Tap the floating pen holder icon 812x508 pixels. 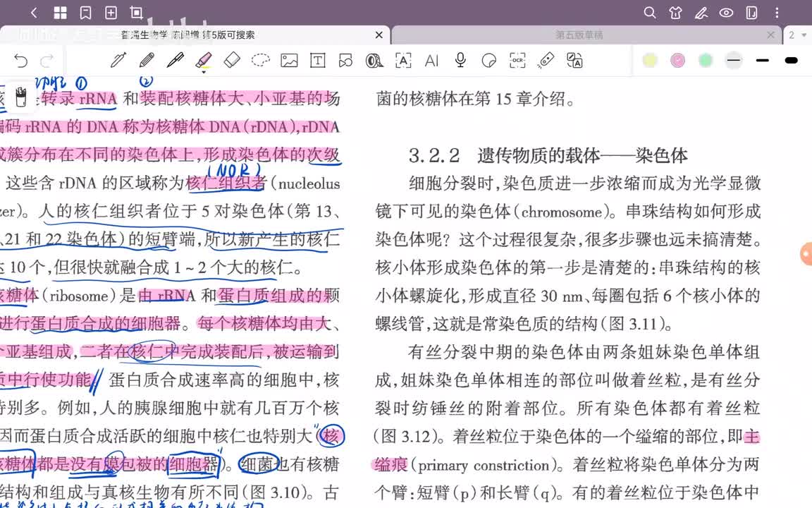point(20,97)
